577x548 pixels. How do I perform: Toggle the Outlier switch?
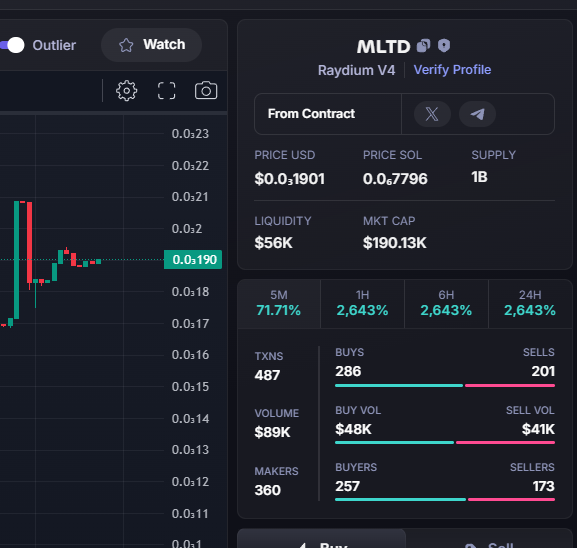[12, 45]
